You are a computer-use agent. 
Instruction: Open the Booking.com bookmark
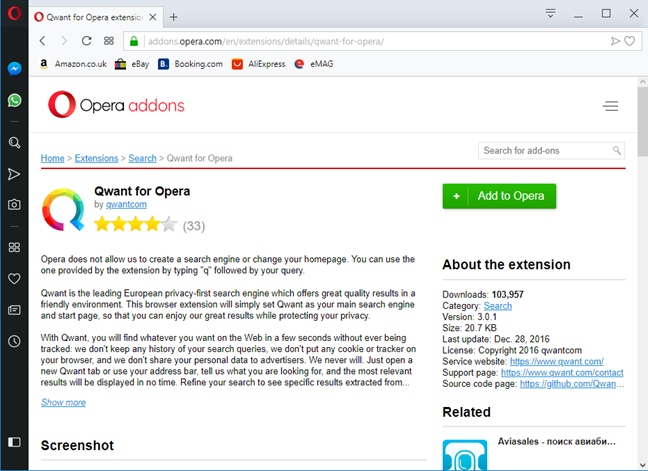click(x=191, y=64)
